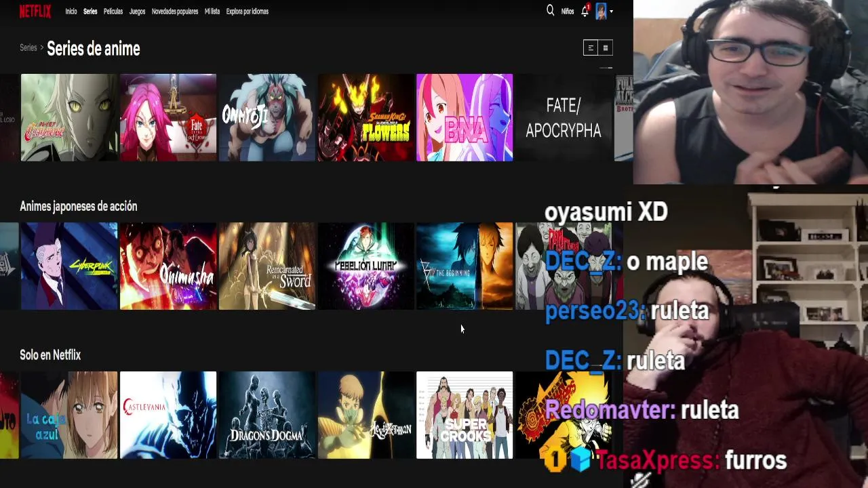Open the profile avatar menu
Image resolution: width=868 pixels, height=488 pixels.
tap(601, 11)
